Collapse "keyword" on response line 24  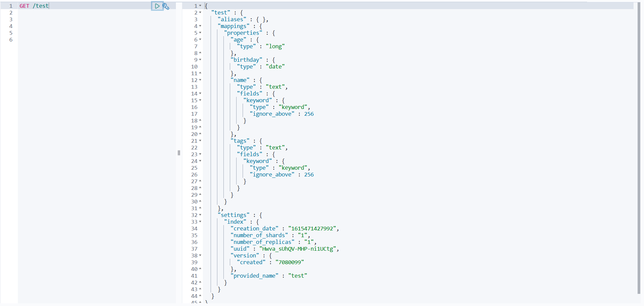click(200, 161)
